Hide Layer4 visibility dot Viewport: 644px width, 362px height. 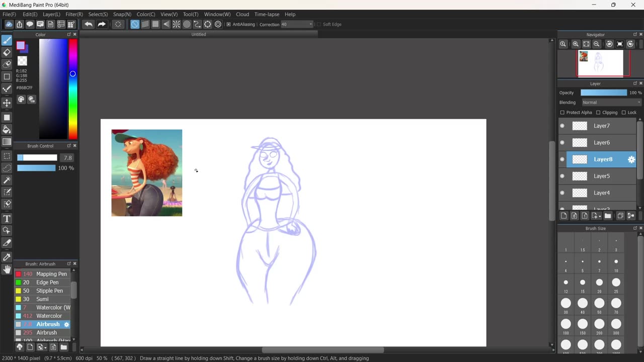[562, 193]
